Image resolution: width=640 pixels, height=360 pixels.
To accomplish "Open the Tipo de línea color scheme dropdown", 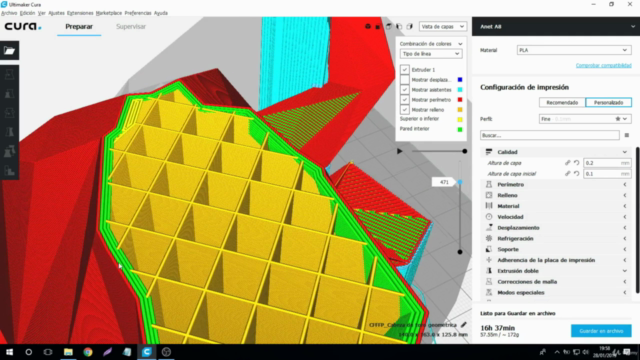I will tap(431, 54).
